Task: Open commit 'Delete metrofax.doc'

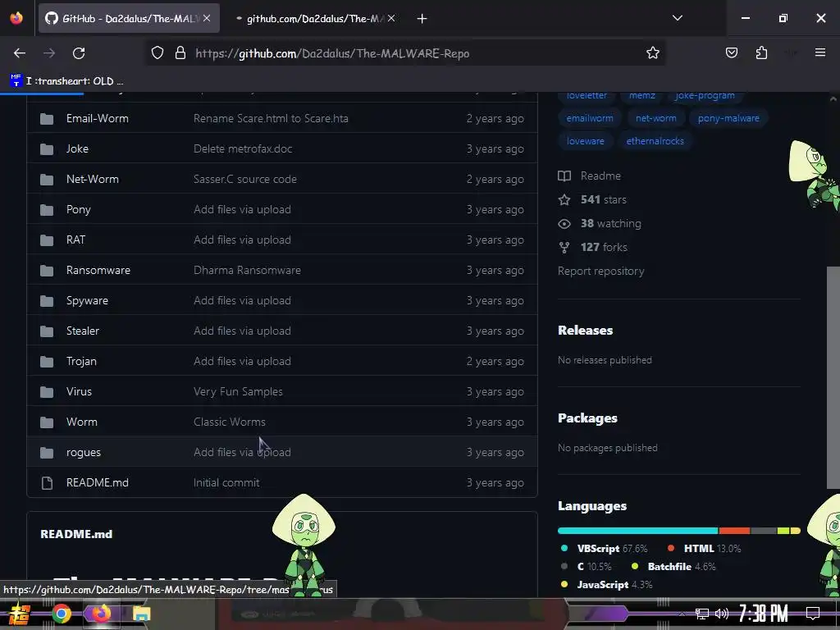Action: 243,149
